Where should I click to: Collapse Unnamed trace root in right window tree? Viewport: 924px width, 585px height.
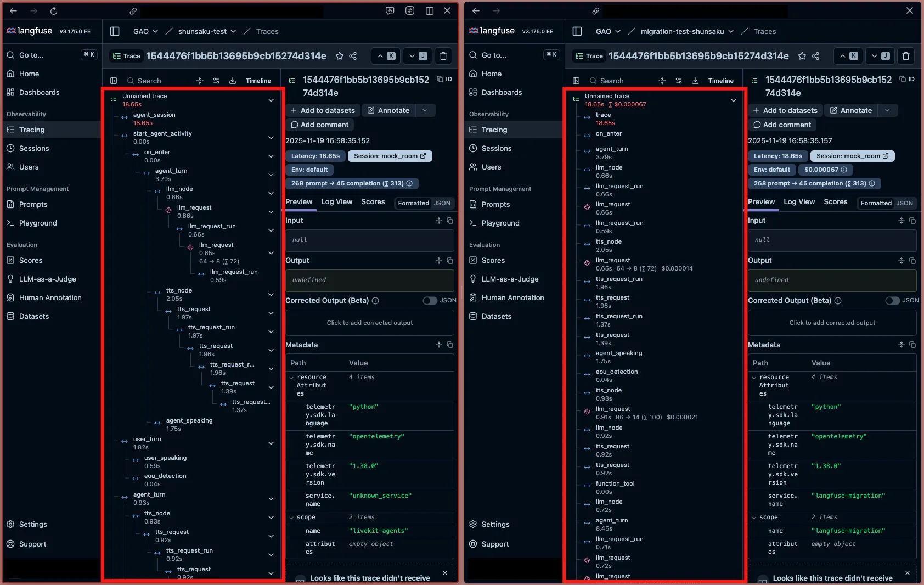click(734, 100)
